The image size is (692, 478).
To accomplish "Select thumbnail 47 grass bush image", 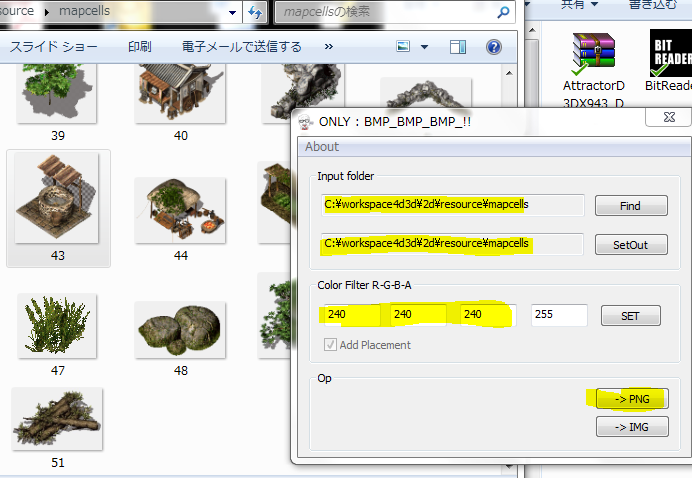I will click(x=56, y=326).
